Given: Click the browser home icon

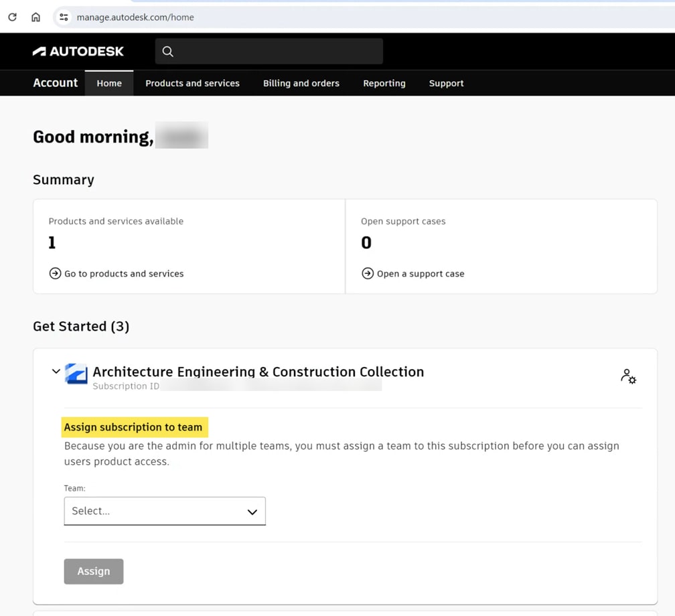Looking at the screenshot, I should click(x=35, y=17).
